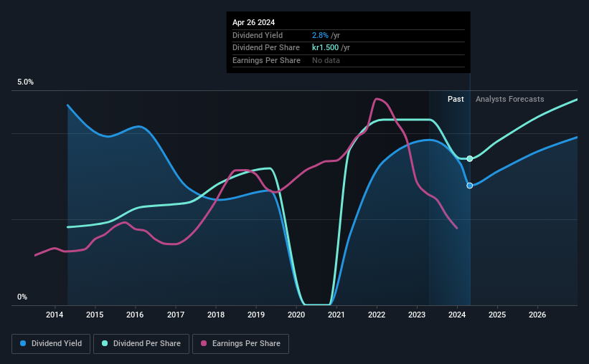Click the pink Earnings Per Share legend dot
This screenshot has height=364, width=589.
coord(204,343)
